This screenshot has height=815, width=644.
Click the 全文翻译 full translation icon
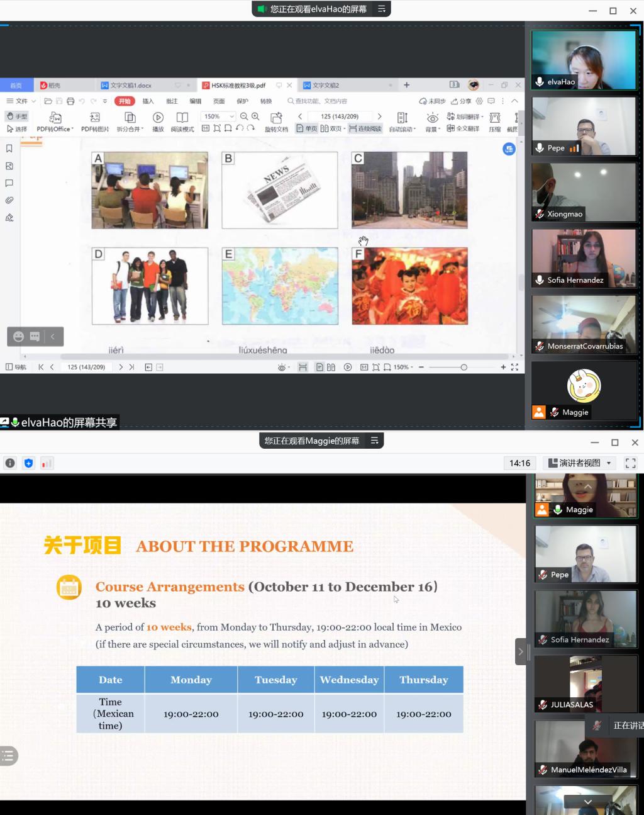[463, 128]
